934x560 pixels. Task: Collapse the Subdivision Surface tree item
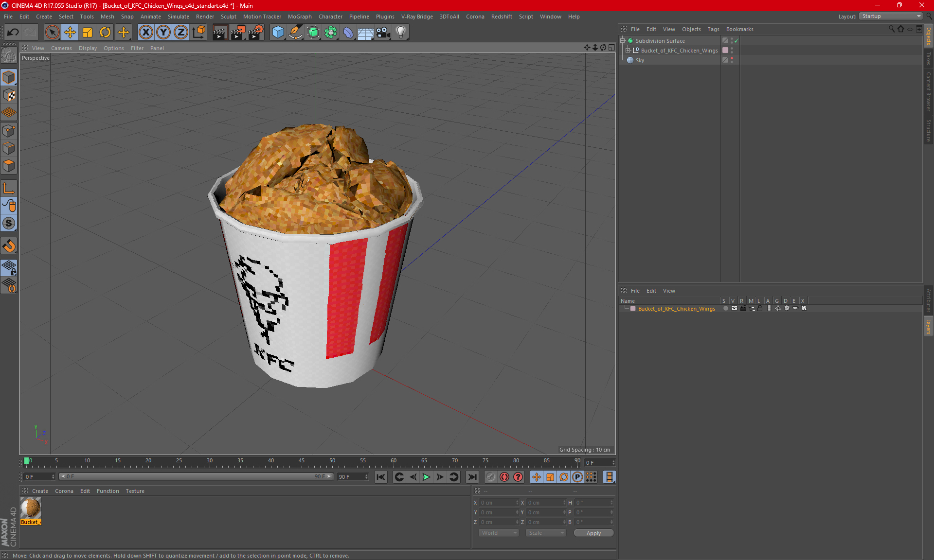click(x=622, y=41)
